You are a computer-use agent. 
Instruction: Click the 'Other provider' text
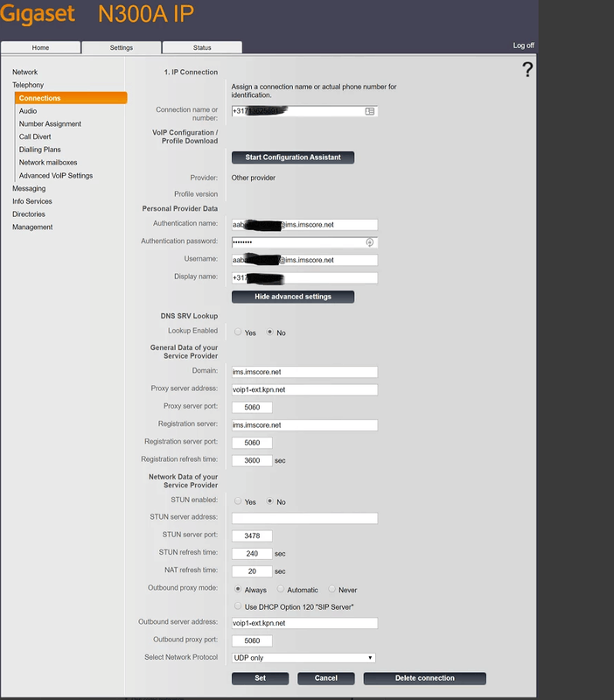click(x=253, y=178)
